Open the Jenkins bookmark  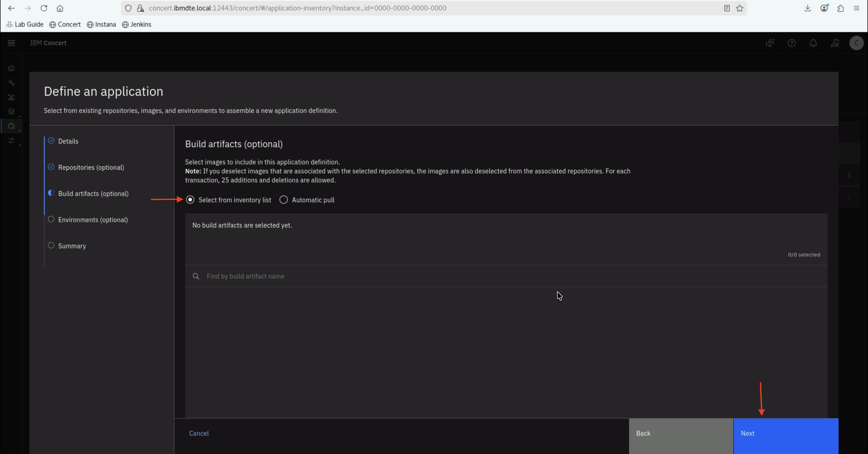[x=136, y=24]
